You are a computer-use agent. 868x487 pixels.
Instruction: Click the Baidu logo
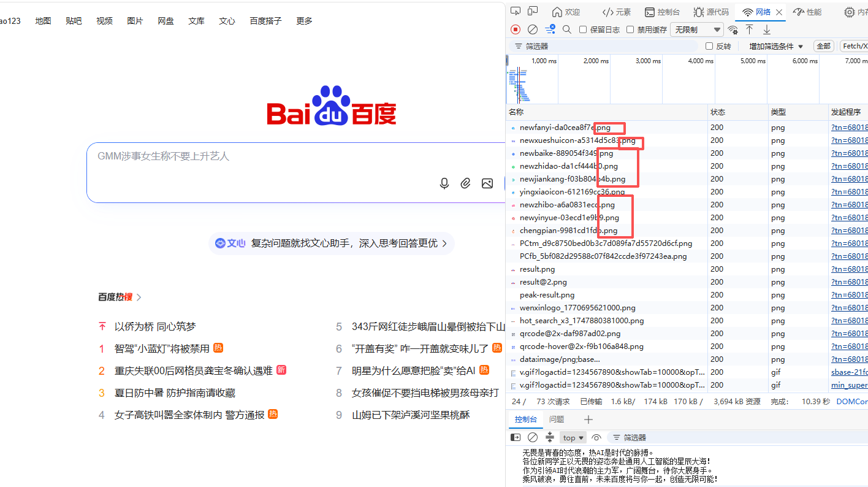[x=332, y=105]
